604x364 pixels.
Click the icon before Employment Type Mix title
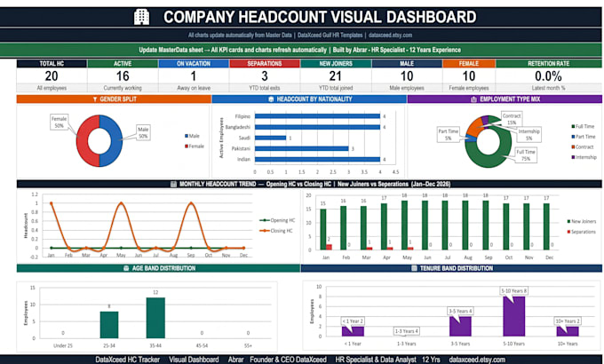(473, 99)
